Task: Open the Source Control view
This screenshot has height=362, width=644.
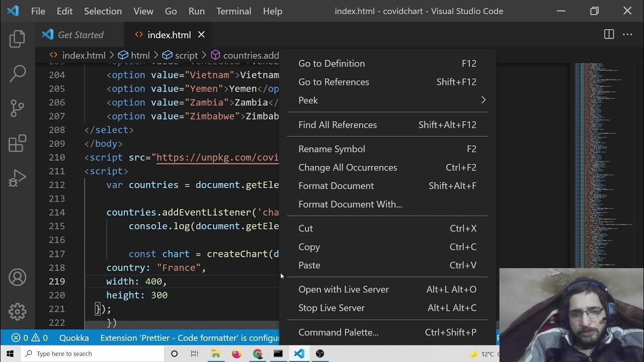Action: [17, 108]
